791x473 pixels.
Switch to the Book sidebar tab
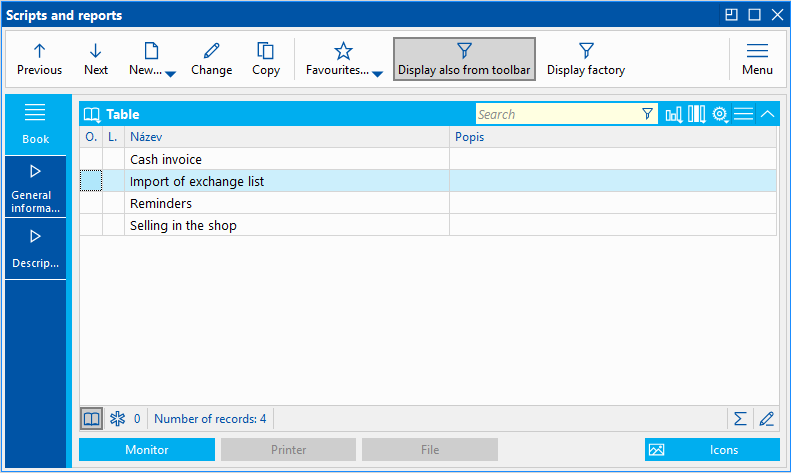click(35, 124)
